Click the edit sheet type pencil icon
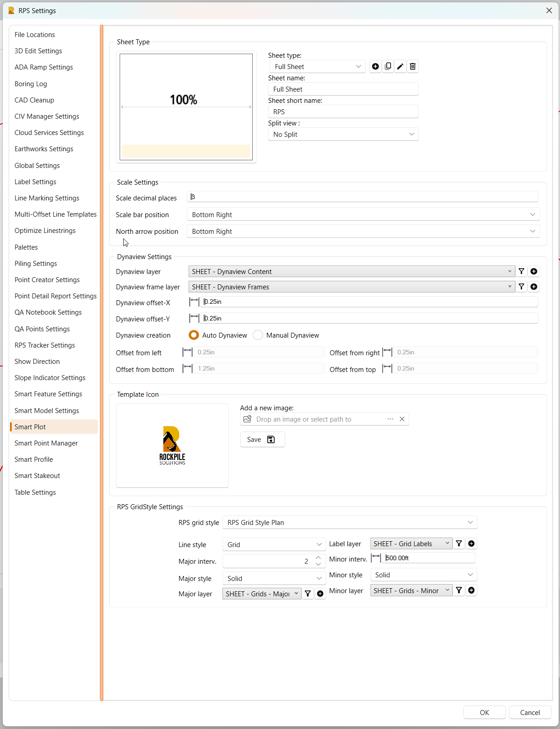Image resolution: width=560 pixels, height=729 pixels. [x=400, y=66]
